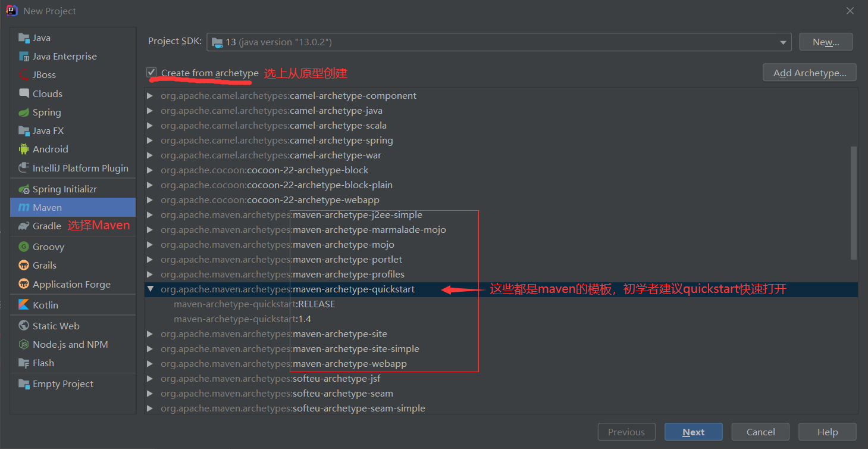
Task: Select cocoon-22-archetype-webapp row
Action: tap(501, 200)
